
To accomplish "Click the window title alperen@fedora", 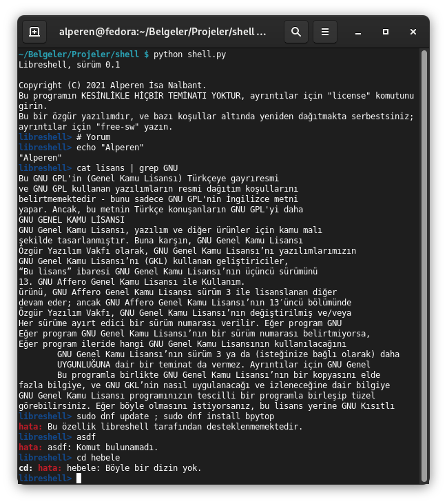I will [x=163, y=32].
